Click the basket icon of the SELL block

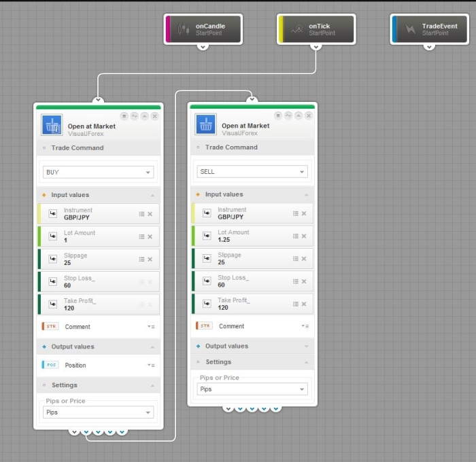coord(206,124)
